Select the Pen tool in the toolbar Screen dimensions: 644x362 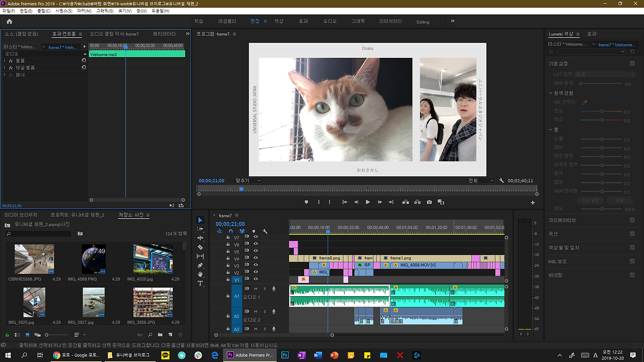point(200,265)
